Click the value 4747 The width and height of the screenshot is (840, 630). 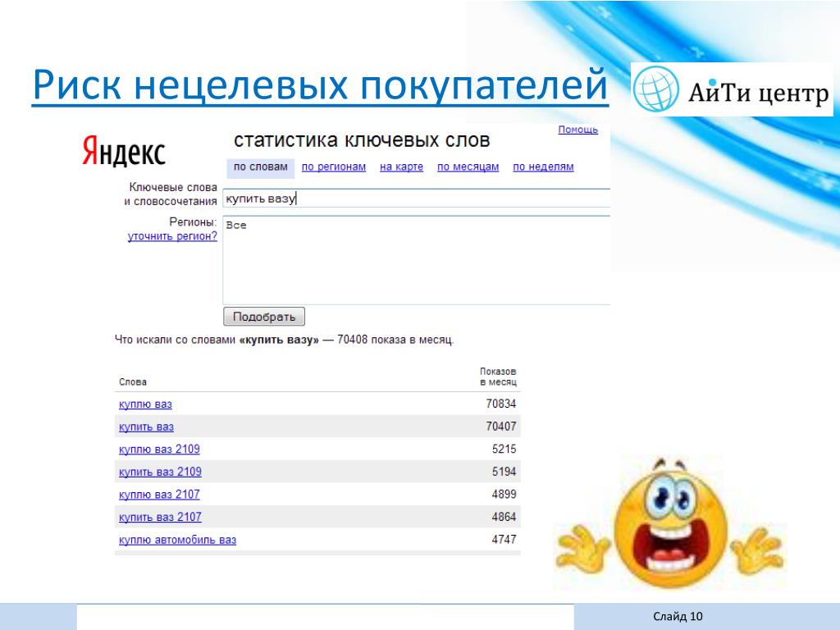504,540
